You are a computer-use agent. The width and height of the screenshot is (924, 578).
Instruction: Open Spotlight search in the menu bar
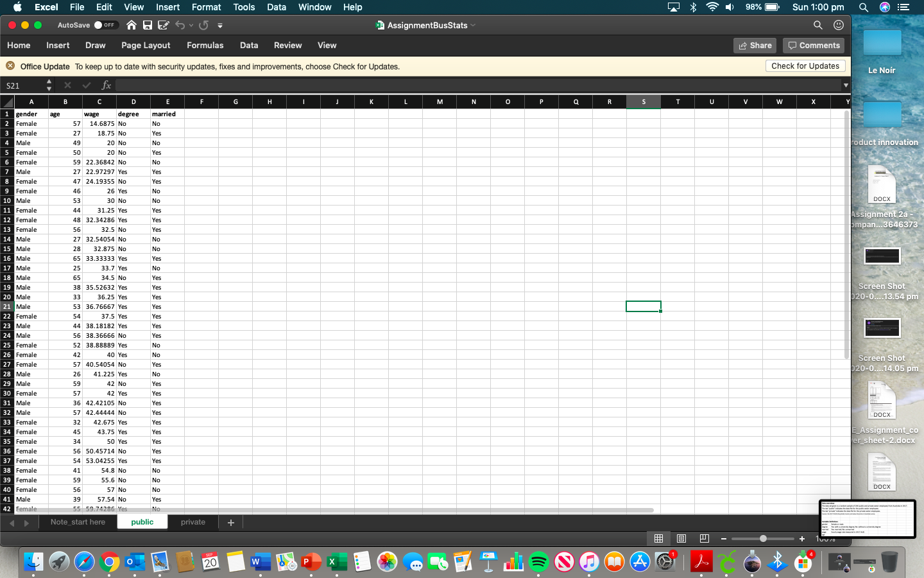coord(864,7)
